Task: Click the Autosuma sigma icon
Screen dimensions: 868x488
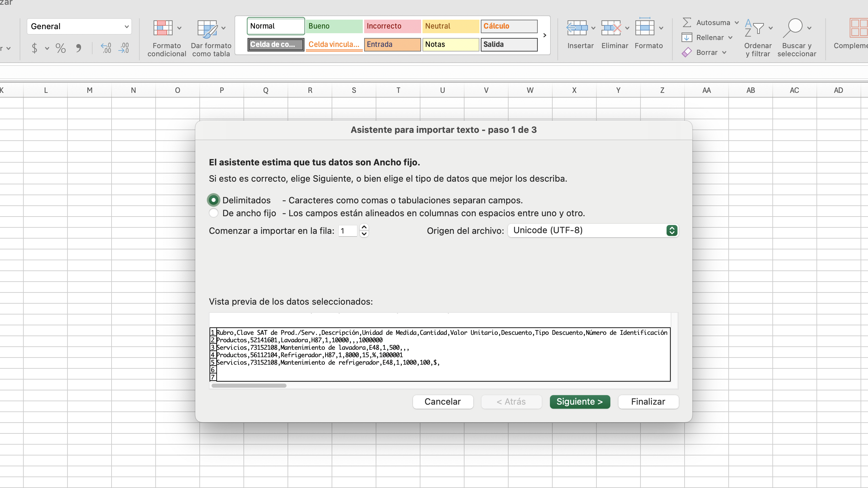Action: coord(687,23)
